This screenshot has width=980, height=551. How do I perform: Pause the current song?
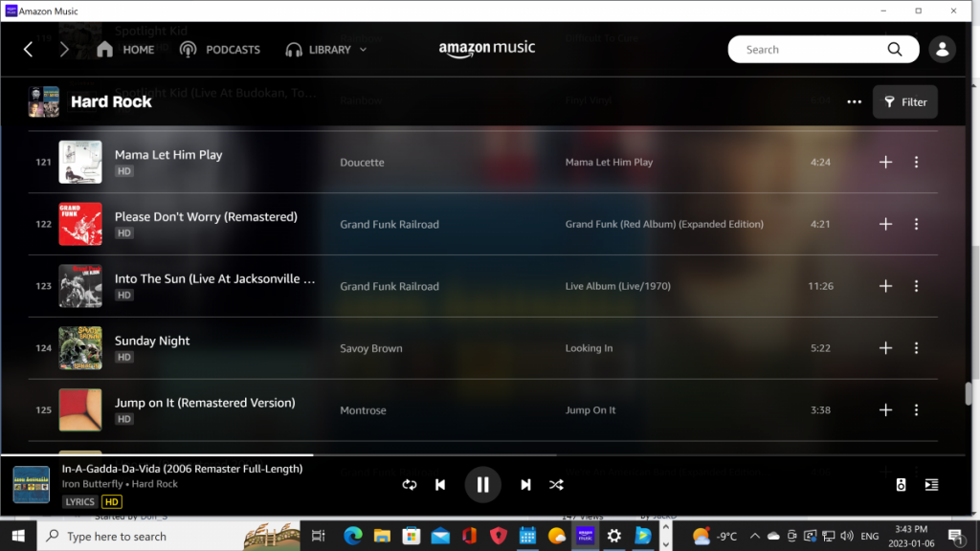tap(482, 484)
